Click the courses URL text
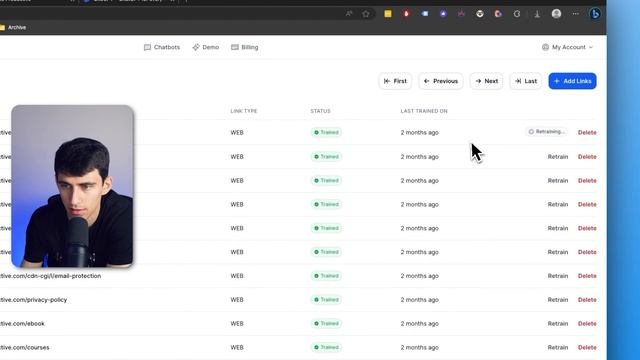Image resolution: width=640 pixels, height=360 pixels. coord(24,347)
